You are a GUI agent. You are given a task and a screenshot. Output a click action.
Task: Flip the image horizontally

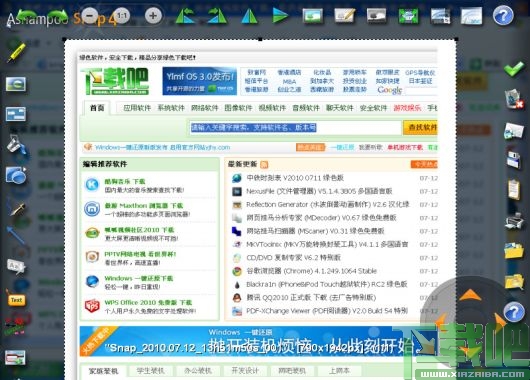249,16
